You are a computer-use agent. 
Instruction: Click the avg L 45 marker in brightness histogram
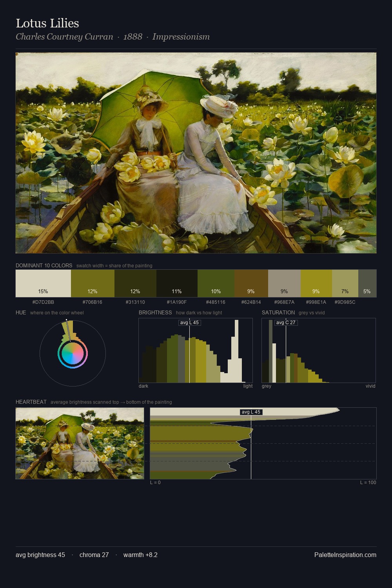(190, 323)
